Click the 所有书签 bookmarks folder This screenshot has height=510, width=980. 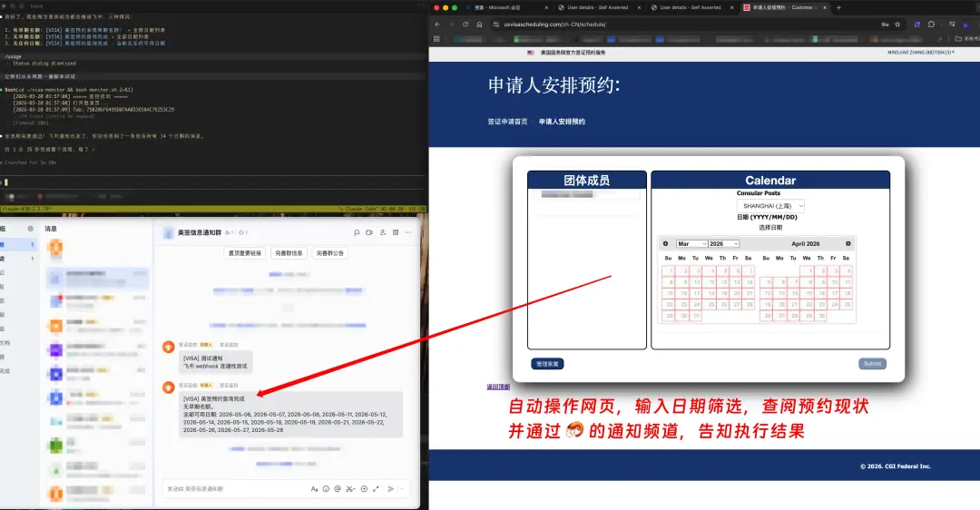tap(967, 39)
